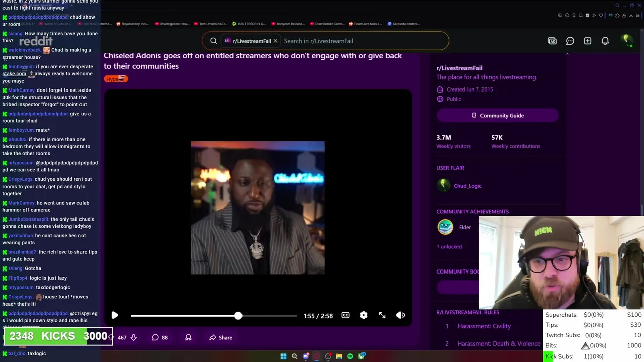Open the 'ISIS TERROR PLO...' bookmark

tap(249, 24)
